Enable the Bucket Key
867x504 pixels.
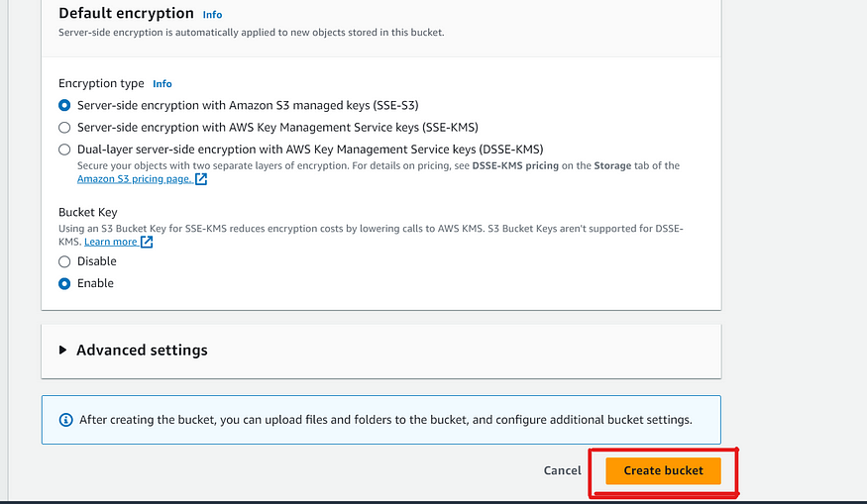tap(64, 283)
